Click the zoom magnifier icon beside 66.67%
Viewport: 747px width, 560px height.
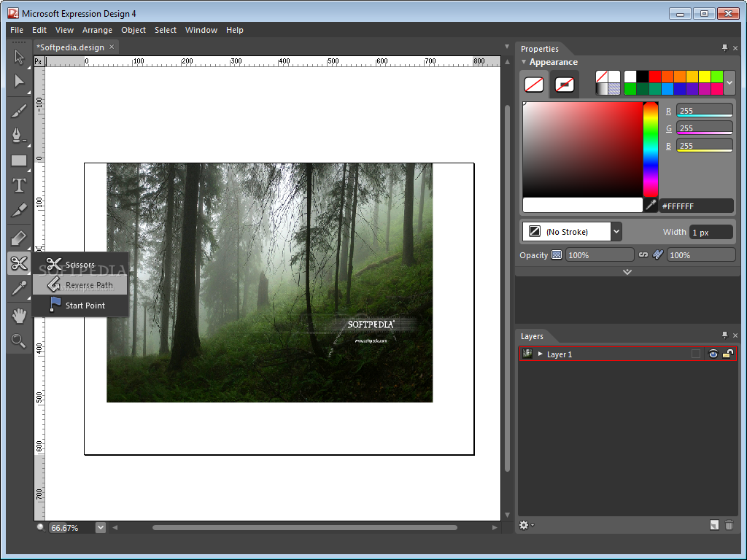[41, 527]
